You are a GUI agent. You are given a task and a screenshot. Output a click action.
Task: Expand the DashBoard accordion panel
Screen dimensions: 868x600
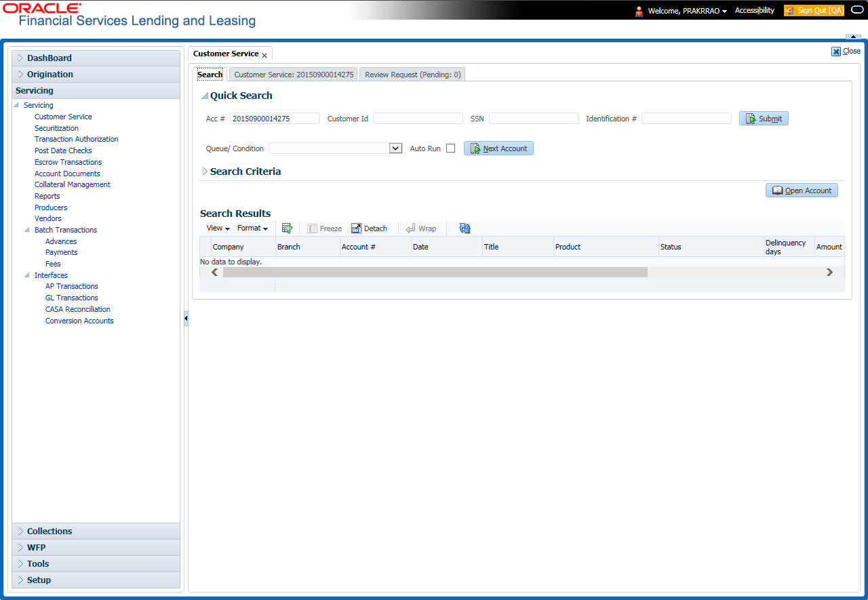point(96,58)
